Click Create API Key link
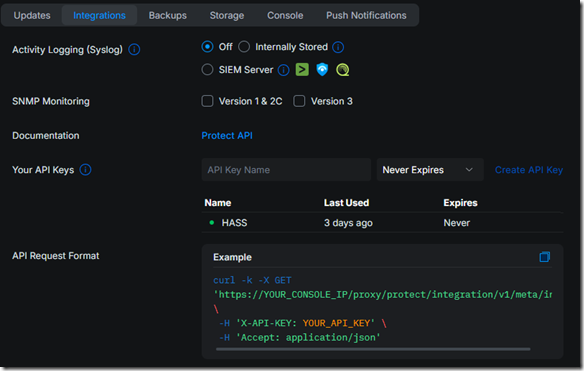This screenshot has height=371, width=584. coord(529,170)
